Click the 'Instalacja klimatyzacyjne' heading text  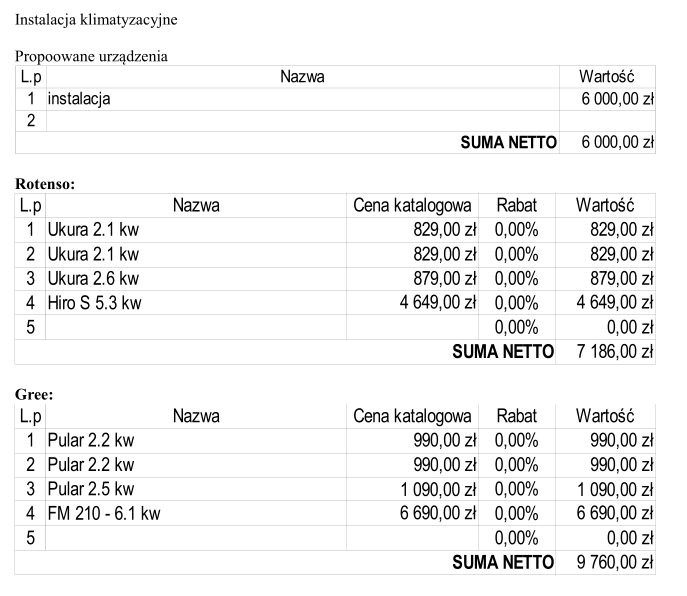point(97,19)
